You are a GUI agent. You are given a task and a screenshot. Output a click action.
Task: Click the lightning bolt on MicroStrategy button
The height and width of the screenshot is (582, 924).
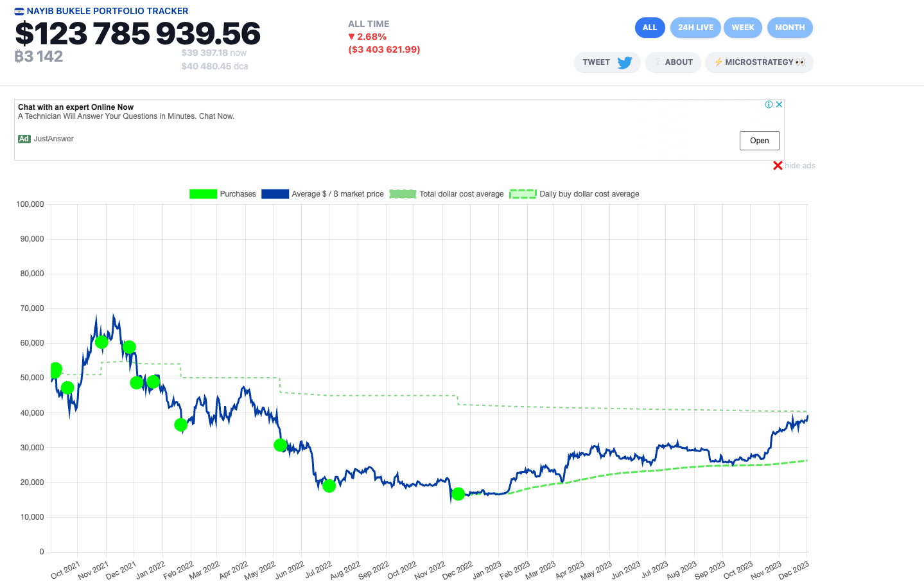718,62
